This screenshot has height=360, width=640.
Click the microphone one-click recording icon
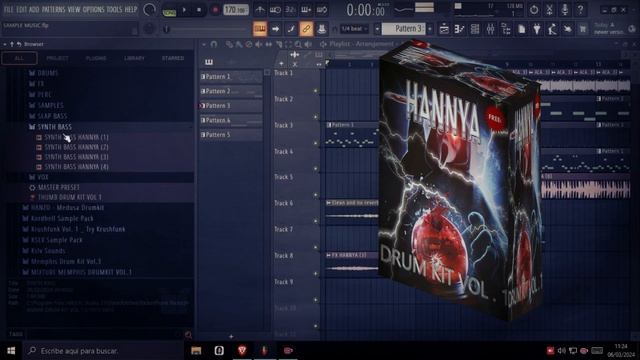tap(564, 9)
